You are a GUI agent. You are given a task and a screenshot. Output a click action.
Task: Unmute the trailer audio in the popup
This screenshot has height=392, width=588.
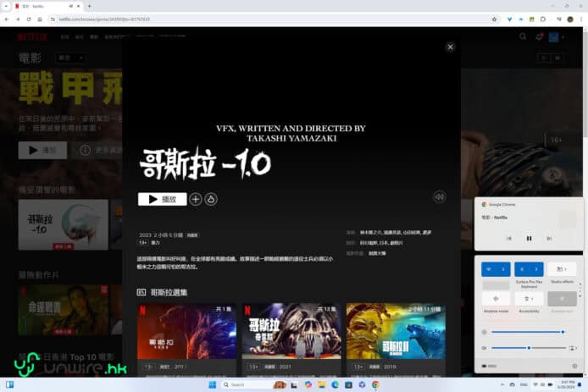point(439,196)
